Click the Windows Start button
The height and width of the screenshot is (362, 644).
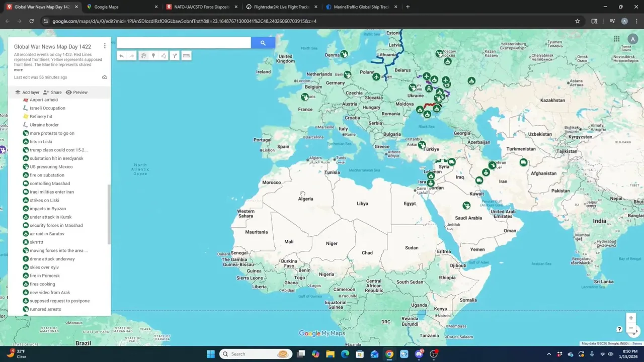point(211,354)
